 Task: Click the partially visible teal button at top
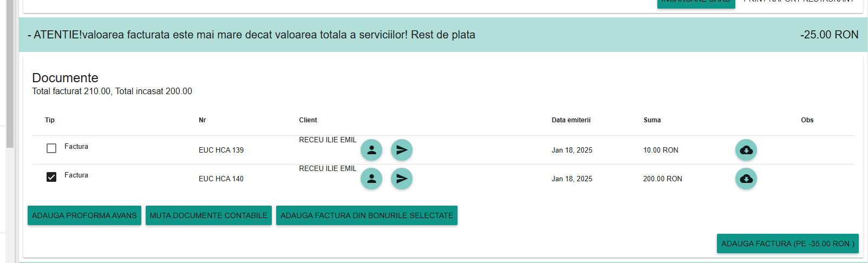(696, 4)
